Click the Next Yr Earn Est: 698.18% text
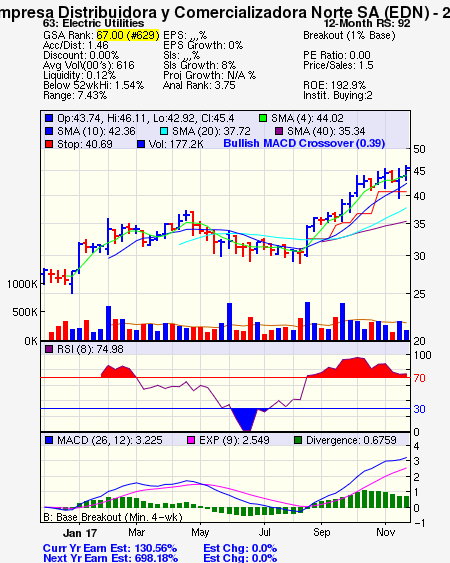Viewport: 450px width, 563px height. tap(111, 558)
